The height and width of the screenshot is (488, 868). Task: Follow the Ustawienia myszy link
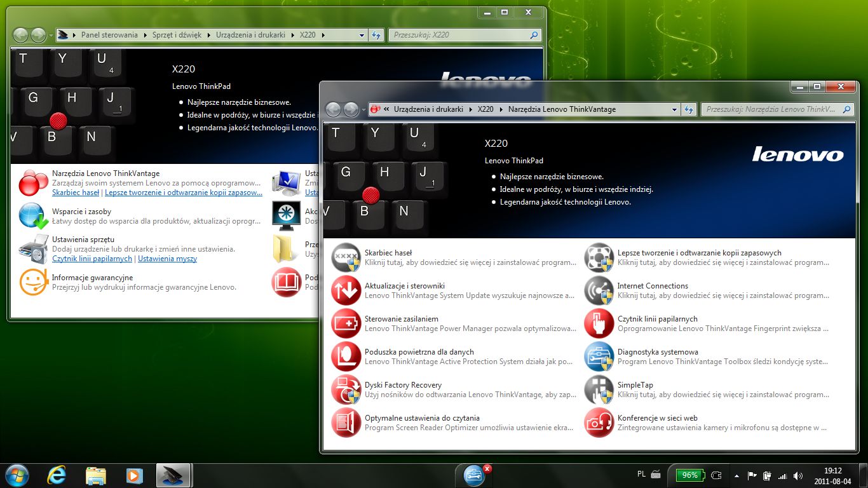click(x=167, y=259)
